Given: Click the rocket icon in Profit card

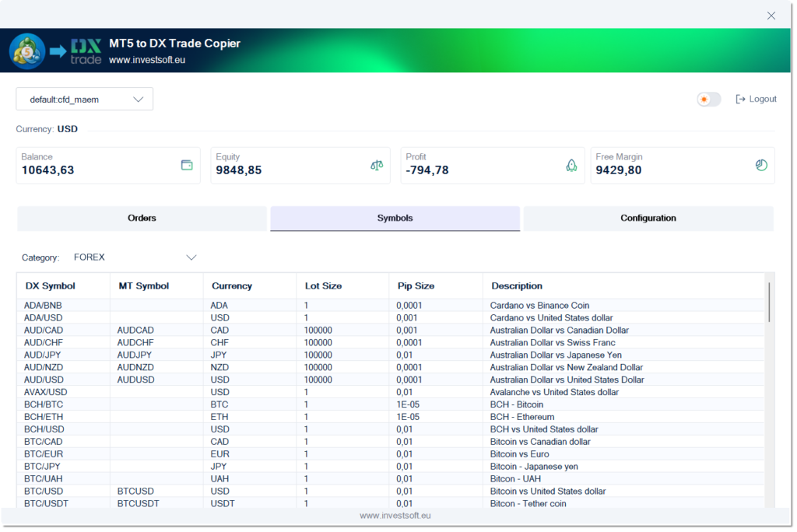Looking at the screenshot, I should (571, 165).
